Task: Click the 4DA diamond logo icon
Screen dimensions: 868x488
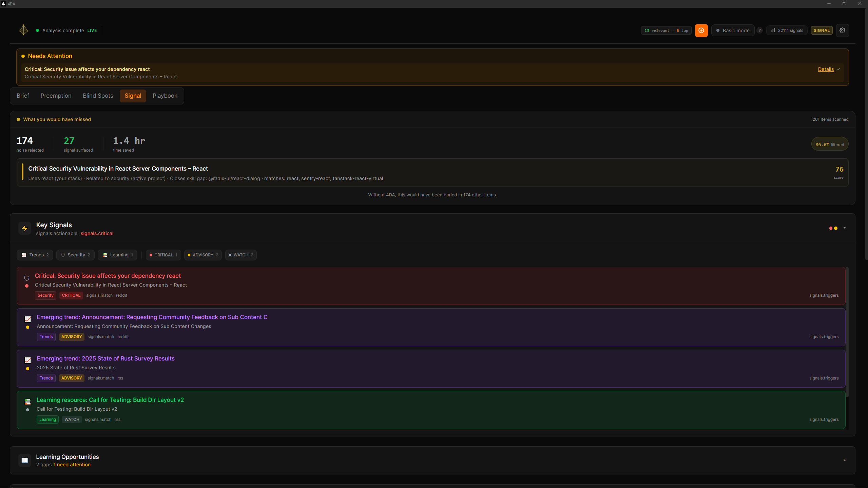Action: (x=24, y=30)
